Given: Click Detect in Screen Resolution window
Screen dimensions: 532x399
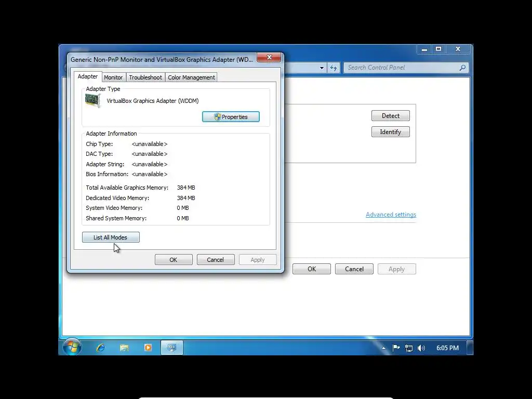Looking at the screenshot, I should tap(391, 116).
